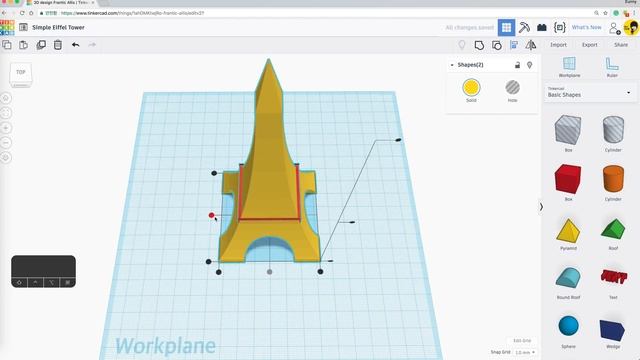
Task: Toggle orthographic perspective view button
Action: point(6,158)
